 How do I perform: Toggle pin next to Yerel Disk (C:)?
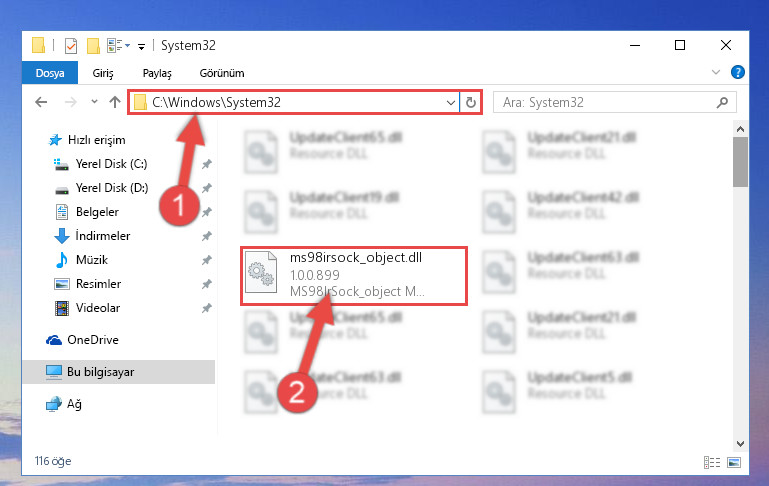coord(206,164)
